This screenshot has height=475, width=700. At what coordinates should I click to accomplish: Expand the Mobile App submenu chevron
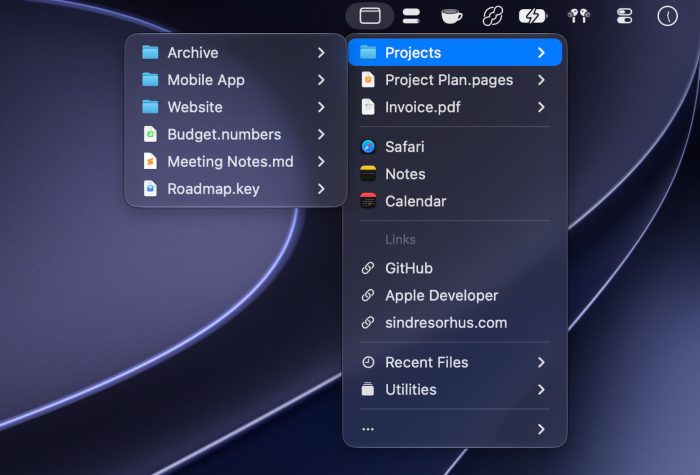click(x=321, y=80)
